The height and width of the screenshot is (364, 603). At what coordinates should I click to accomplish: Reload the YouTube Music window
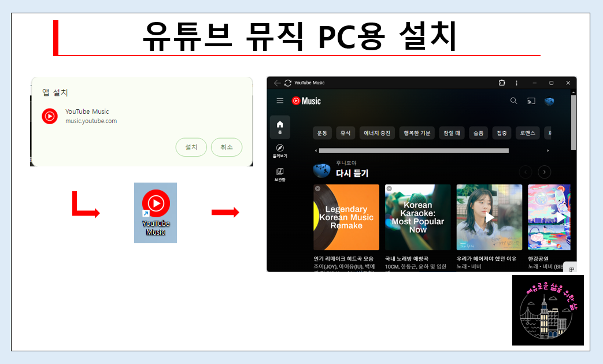point(288,83)
